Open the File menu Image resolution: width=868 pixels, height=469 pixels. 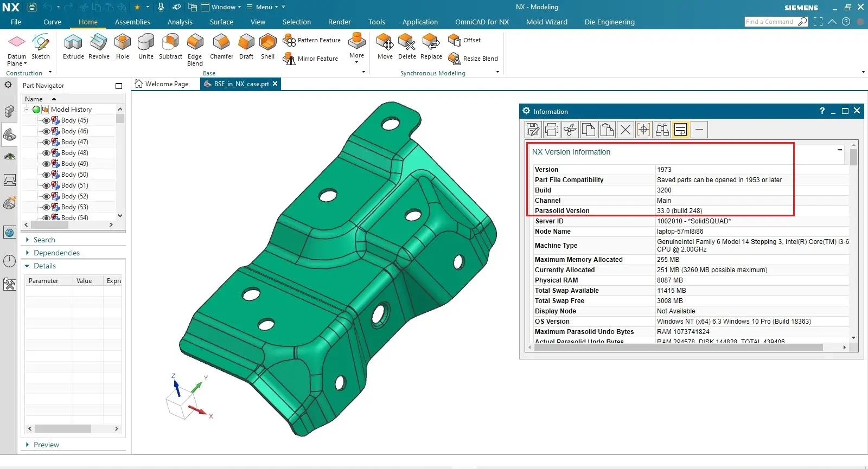pyautogui.click(x=16, y=22)
